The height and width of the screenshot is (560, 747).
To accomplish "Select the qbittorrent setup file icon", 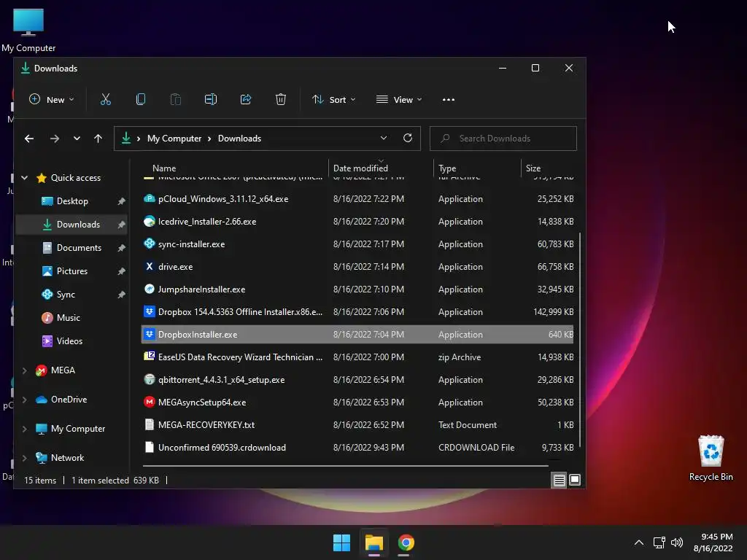I will [149, 379].
